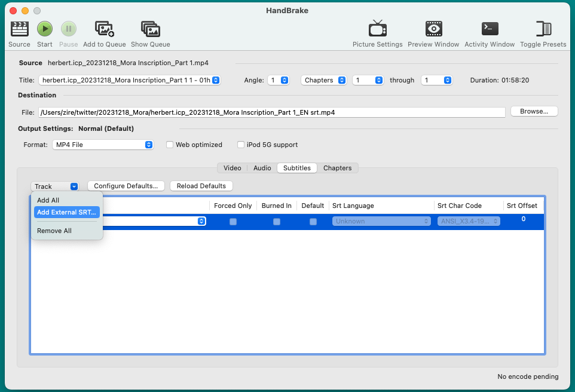Enable Web optimized output
The height and width of the screenshot is (392, 575).
pos(170,145)
